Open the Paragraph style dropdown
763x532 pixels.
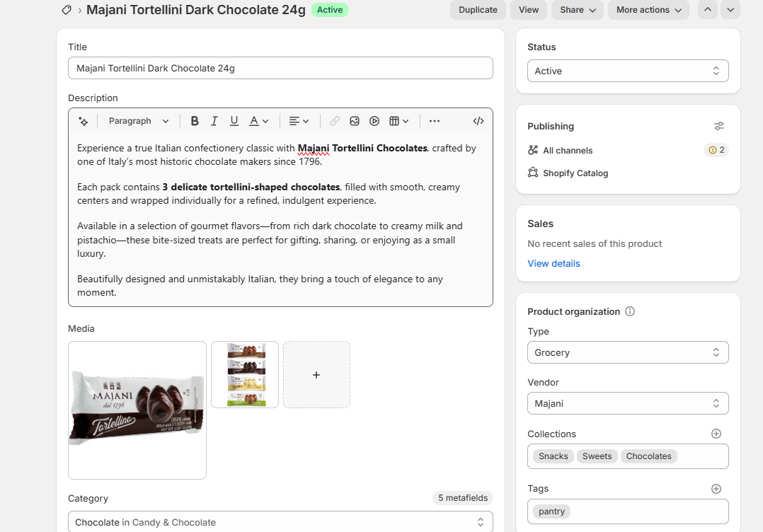138,121
